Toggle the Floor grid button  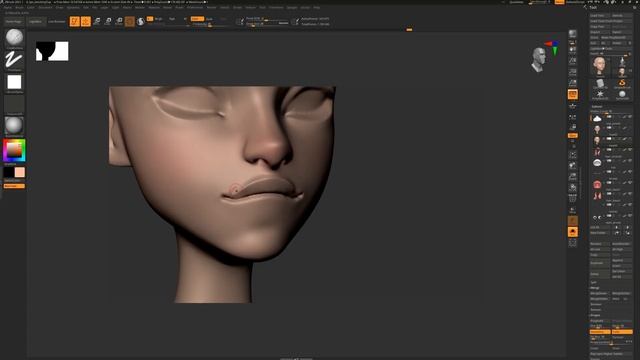pyautogui.click(x=573, y=106)
